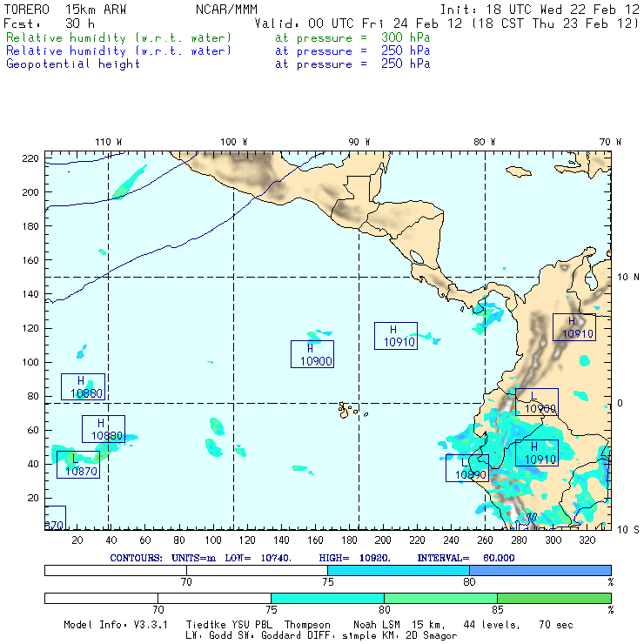Image resolution: width=644 pixels, height=644 pixels.
Task: Click the "H 10900" high marker box
Action: tap(312, 354)
